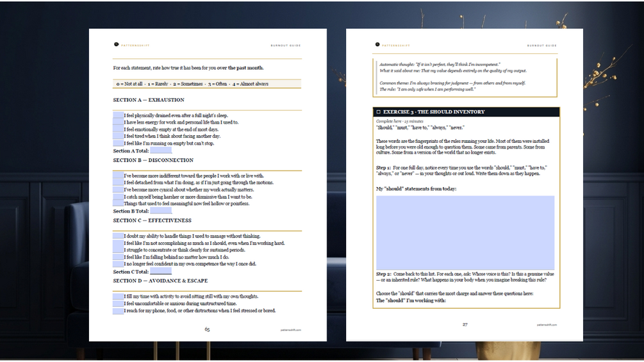Select rating field for 'feel detached' statement
Viewport: 644px width, 362px height.
pos(119,183)
